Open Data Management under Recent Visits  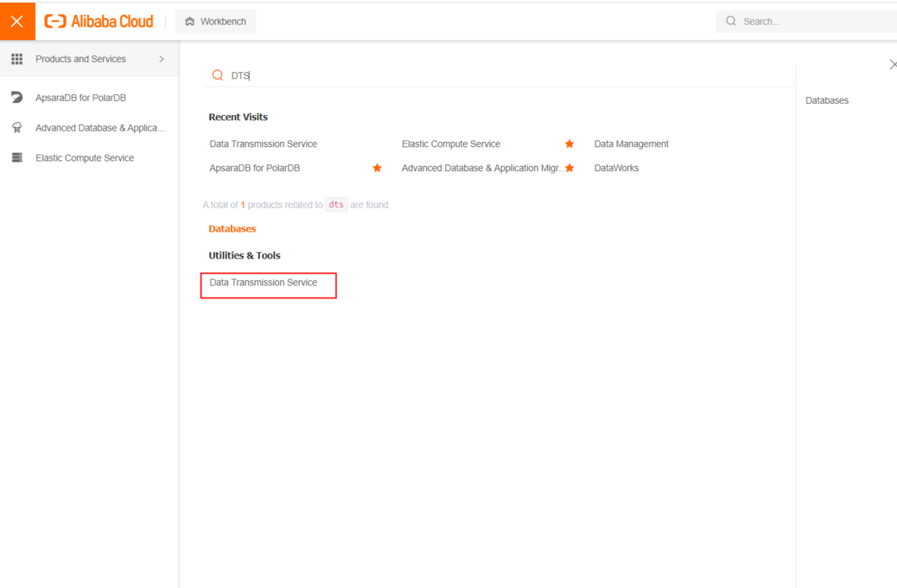(632, 144)
